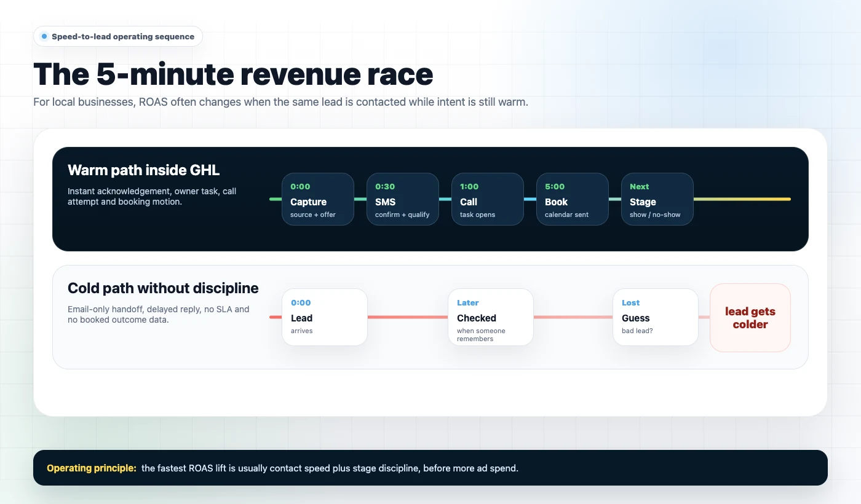
Task: Click the 'Operating principle:' yellow label
Action: [92, 468]
